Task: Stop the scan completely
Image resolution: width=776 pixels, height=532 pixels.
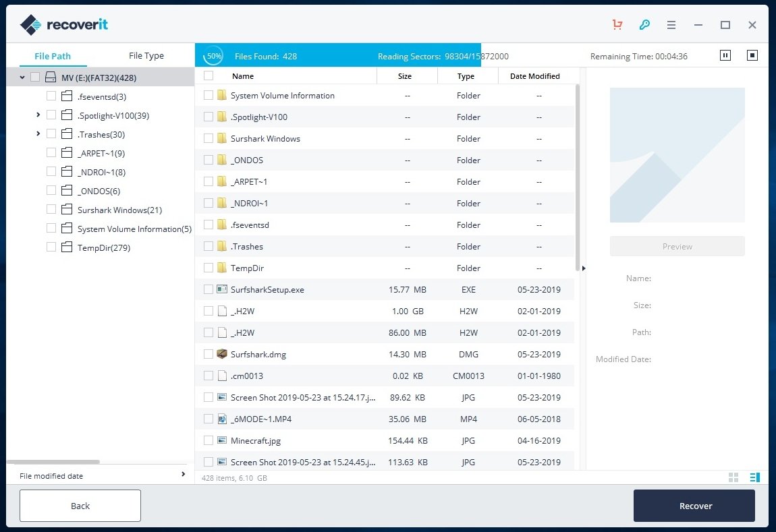Action: [x=752, y=56]
